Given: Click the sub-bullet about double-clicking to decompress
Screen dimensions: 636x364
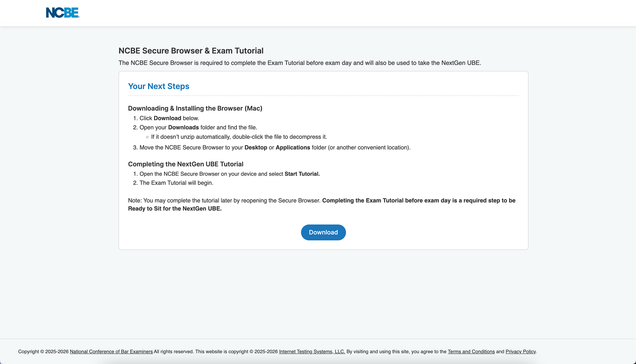Looking at the screenshot, I should pyautogui.click(x=239, y=137).
